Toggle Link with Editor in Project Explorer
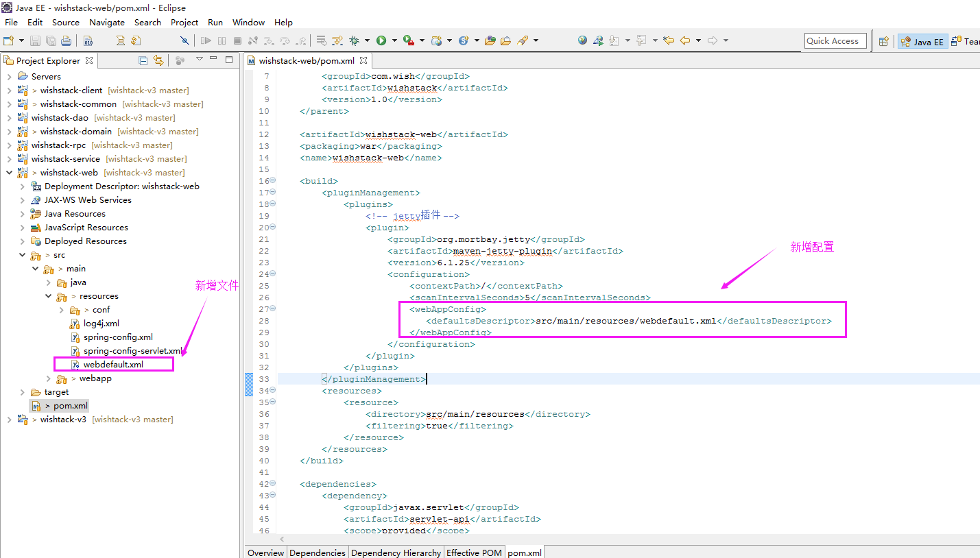This screenshot has width=980, height=558. tap(158, 60)
